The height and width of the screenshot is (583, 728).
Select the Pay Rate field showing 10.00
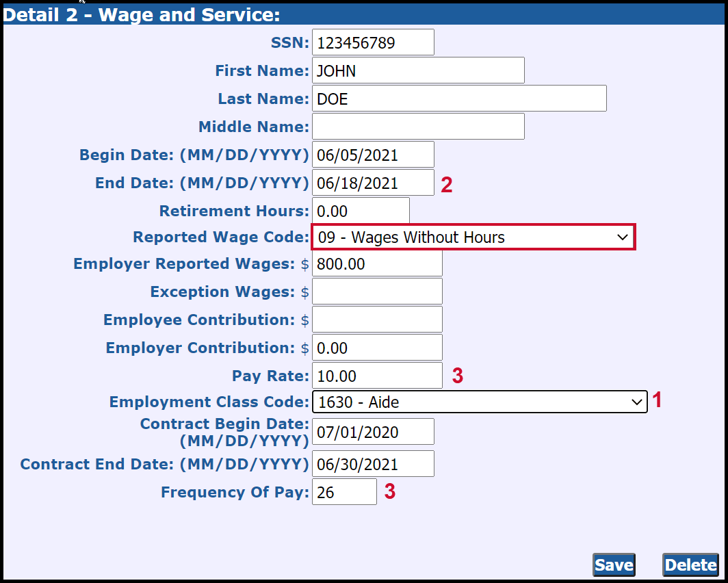point(377,375)
